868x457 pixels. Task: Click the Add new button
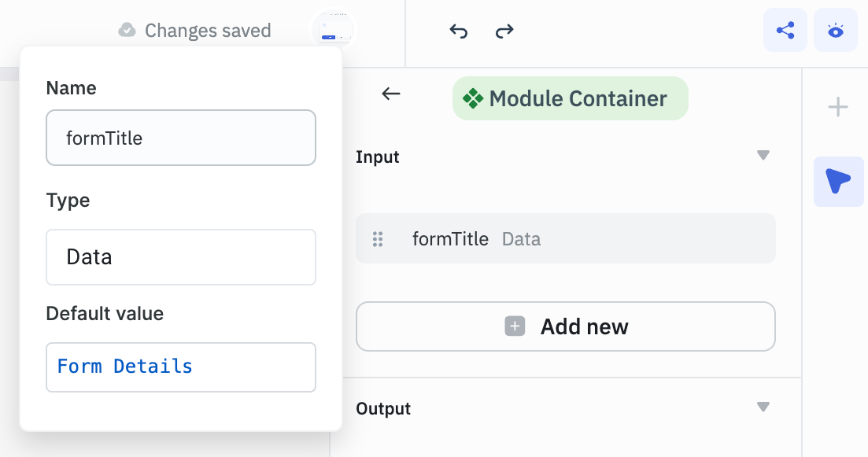click(565, 326)
